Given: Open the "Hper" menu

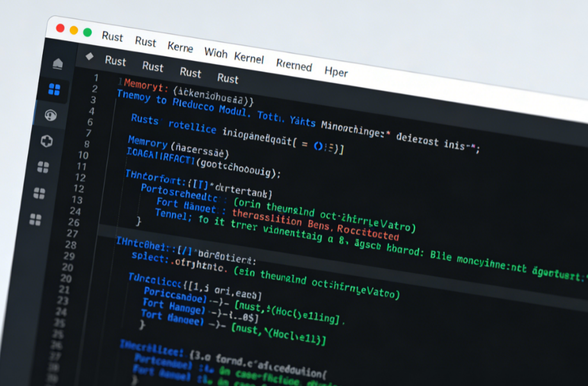Looking at the screenshot, I should (336, 72).
